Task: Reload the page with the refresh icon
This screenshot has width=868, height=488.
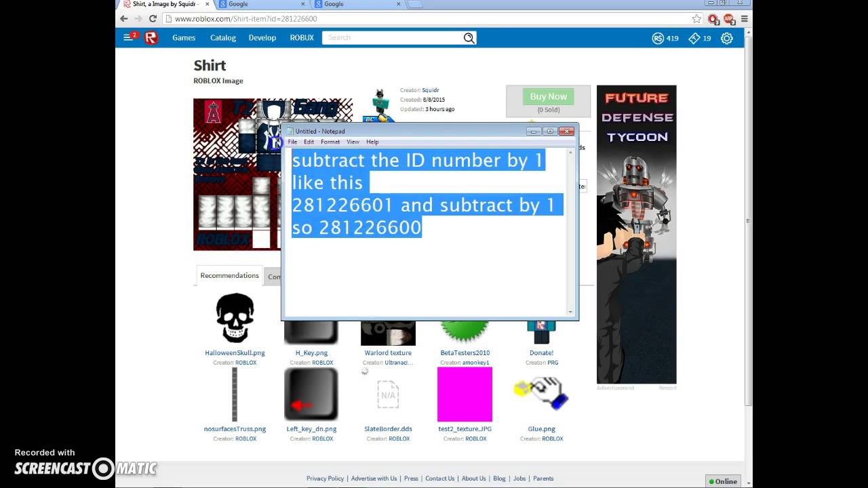Action: point(153,19)
